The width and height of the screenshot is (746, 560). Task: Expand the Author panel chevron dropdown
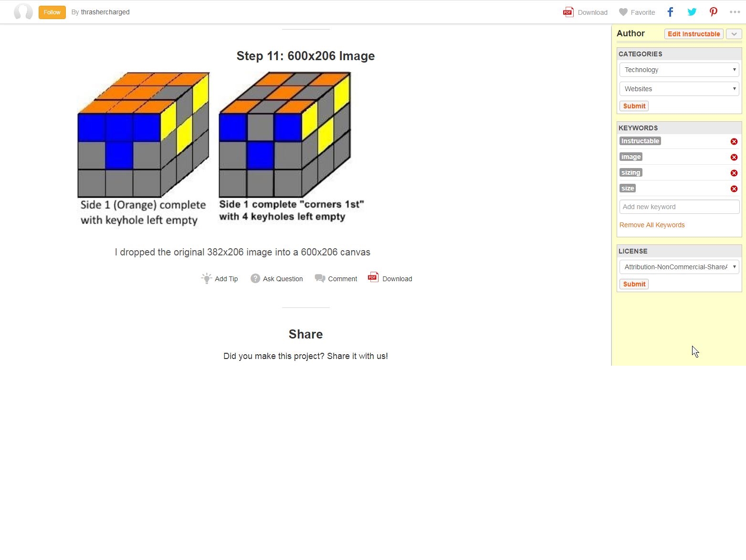[734, 34]
